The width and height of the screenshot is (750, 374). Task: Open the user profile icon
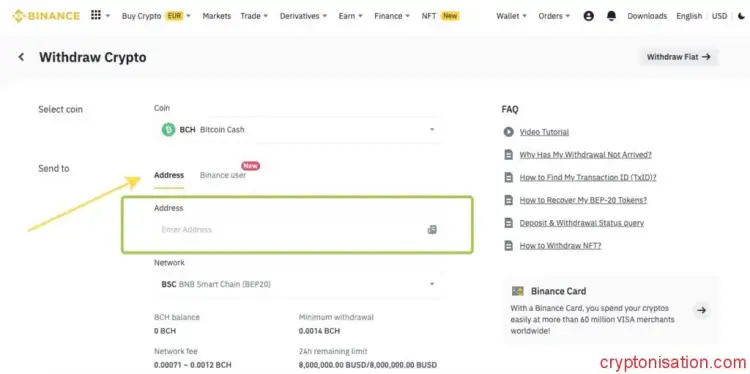(x=589, y=16)
